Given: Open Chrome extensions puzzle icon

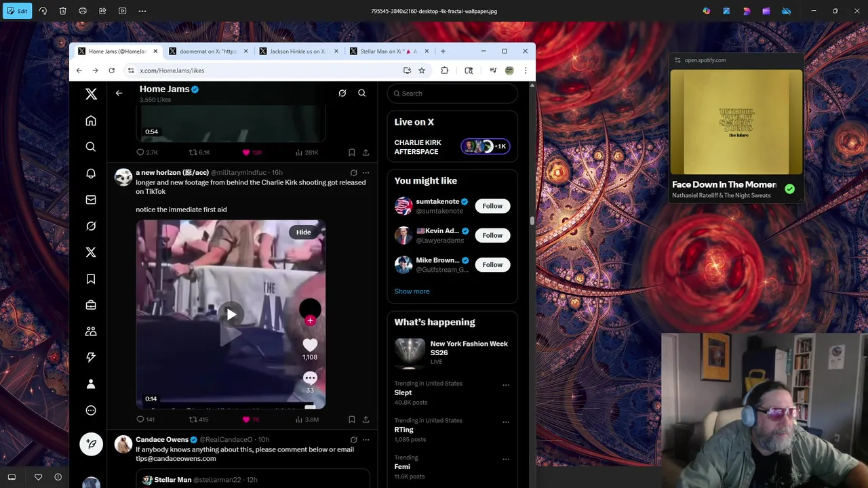Looking at the screenshot, I should click(x=444, y=70).
